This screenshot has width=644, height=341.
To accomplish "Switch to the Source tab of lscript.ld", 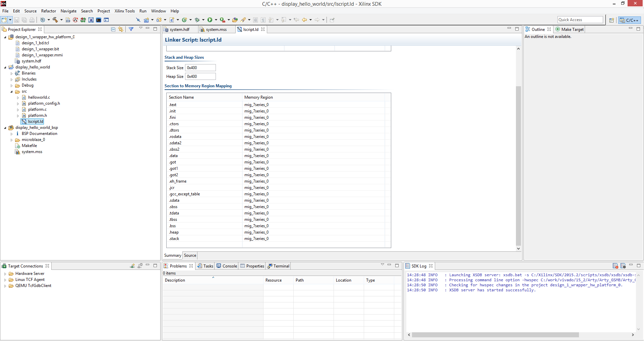I will 190,255.
